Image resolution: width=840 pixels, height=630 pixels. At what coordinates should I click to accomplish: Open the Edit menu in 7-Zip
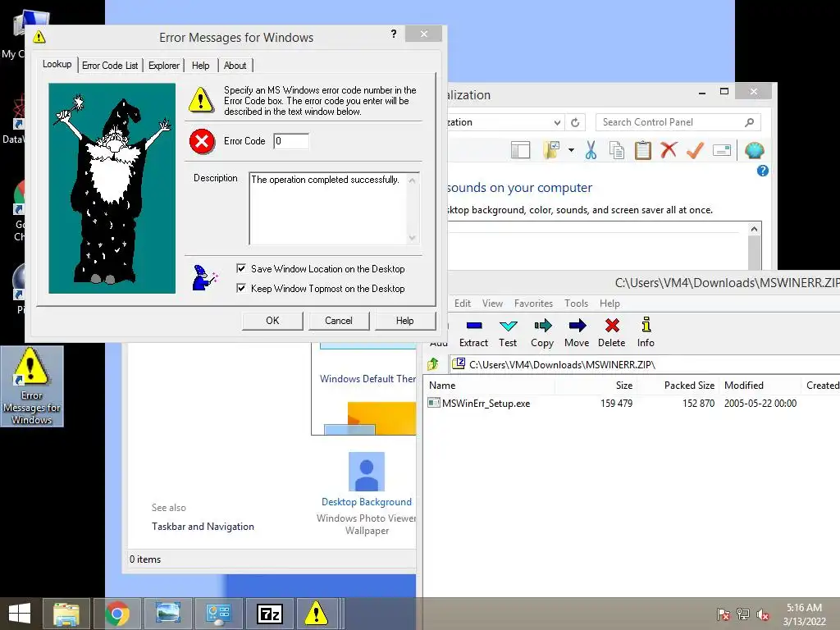pyautogui.click(x=463, y=304)
